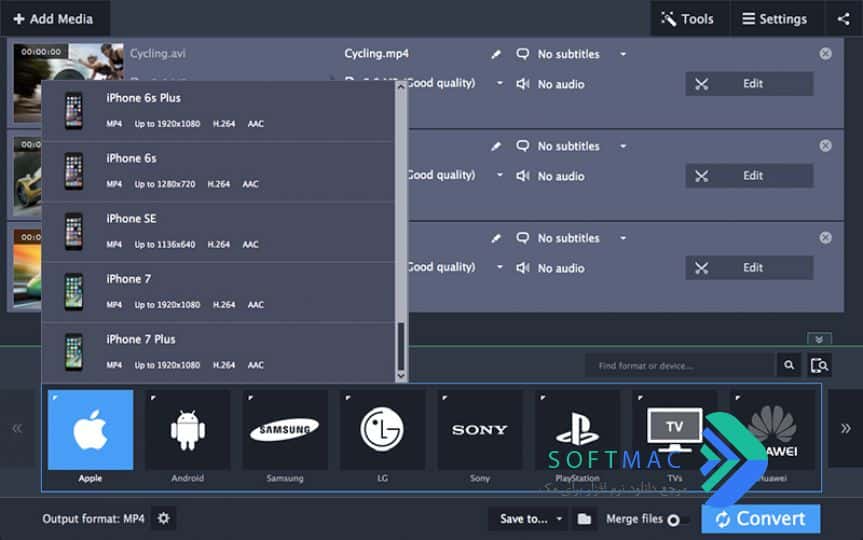Select iPhone 6s Plus preset

pyautogui.click(x=219, y=111)
